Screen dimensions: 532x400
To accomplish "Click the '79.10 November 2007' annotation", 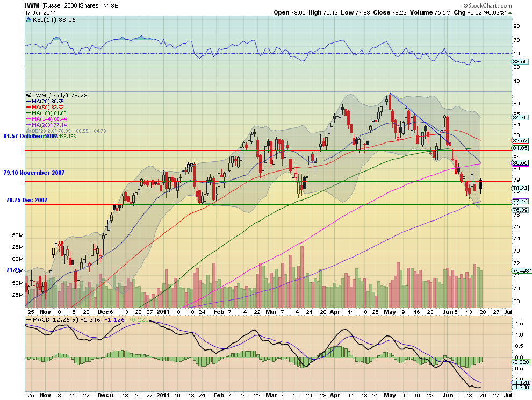I will pyautogui.click(x=34, y=173).
